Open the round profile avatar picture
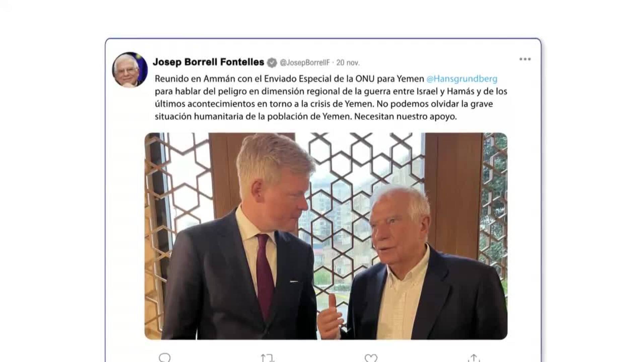The width and height of the screenshot is (644, 362). 130,70
